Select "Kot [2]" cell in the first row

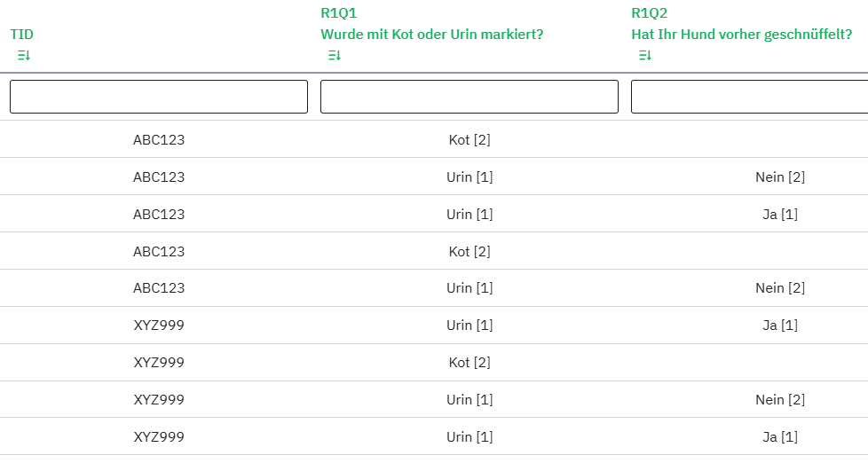(x=470, y=140)
